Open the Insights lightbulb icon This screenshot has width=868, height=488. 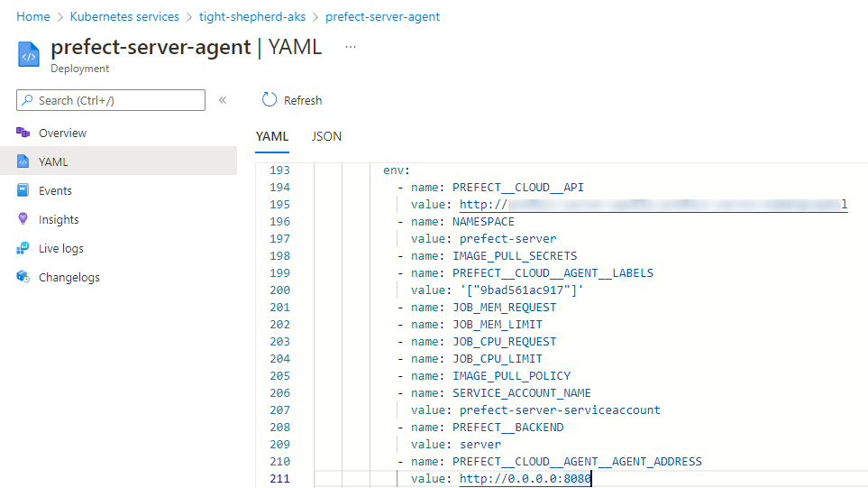tap(23, 219)
